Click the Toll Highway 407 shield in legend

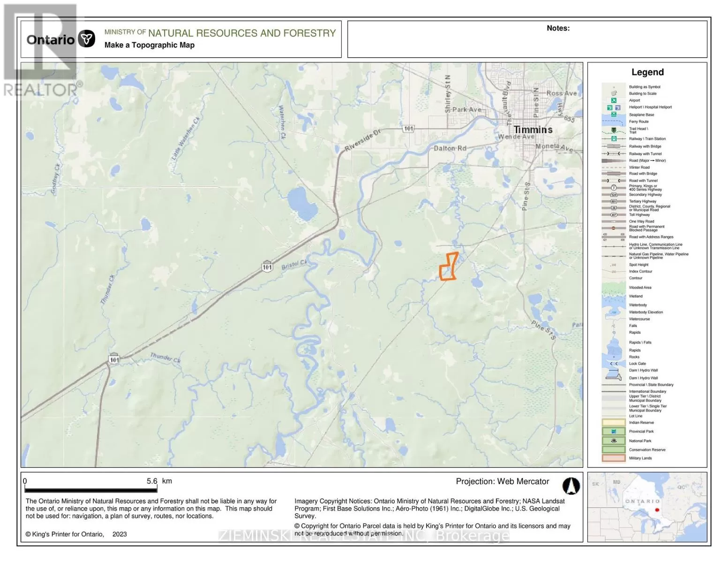click(614, 215)
